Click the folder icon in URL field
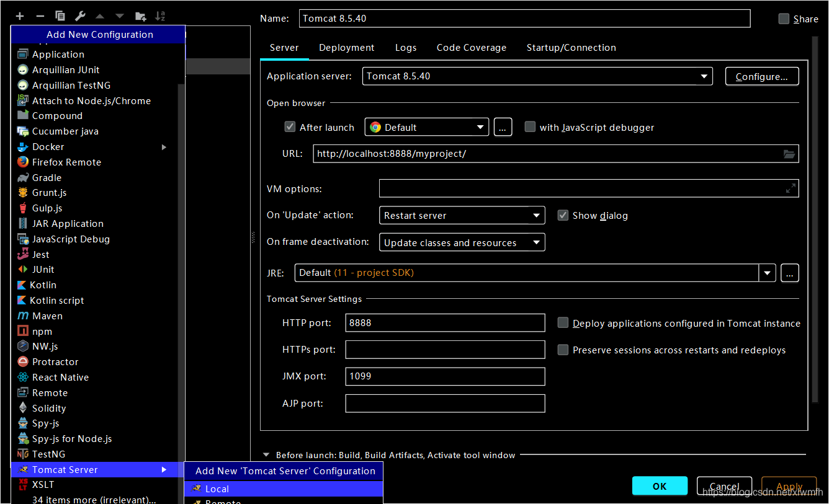Screen dimensions: 829x504 (x=789, y=154)
